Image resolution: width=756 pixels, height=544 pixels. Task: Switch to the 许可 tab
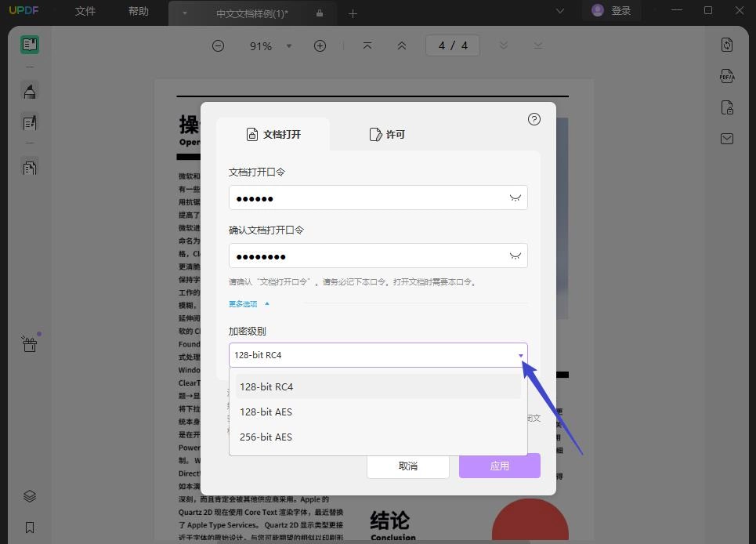(387, 135)
